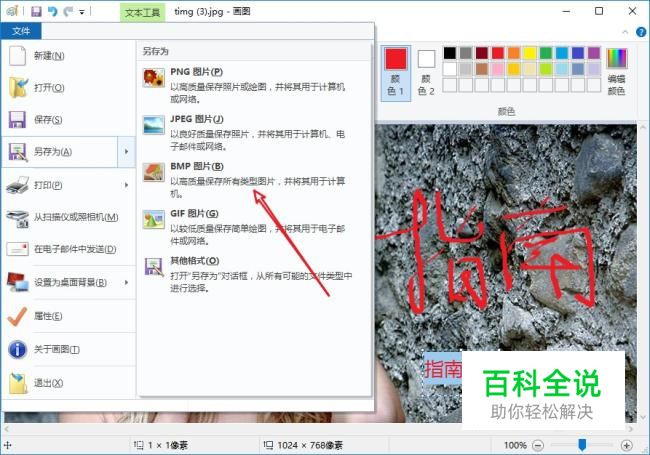This screenshot has width=650, height=455.
Task: Choose 新建(N) to create new image
Action: coord(68,56)
